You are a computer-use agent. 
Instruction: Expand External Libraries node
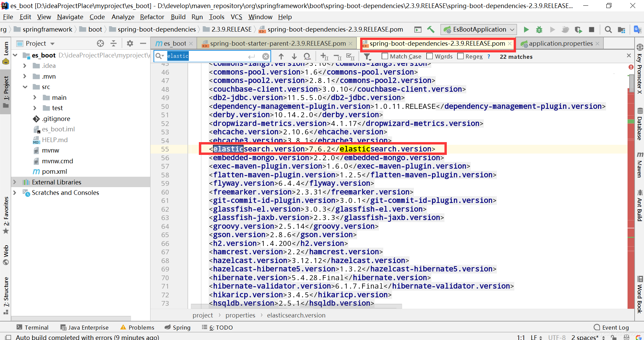(x=14, y=182)
